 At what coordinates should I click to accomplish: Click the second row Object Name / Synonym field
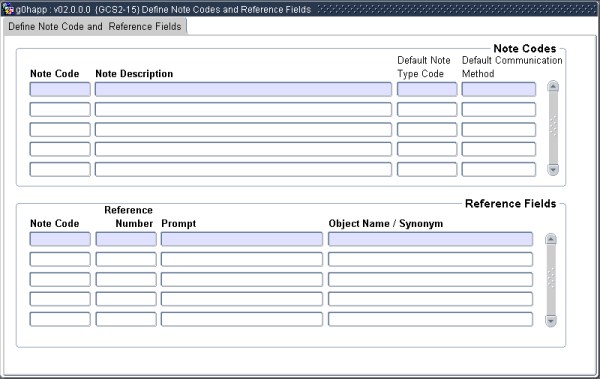coord(430,259)
